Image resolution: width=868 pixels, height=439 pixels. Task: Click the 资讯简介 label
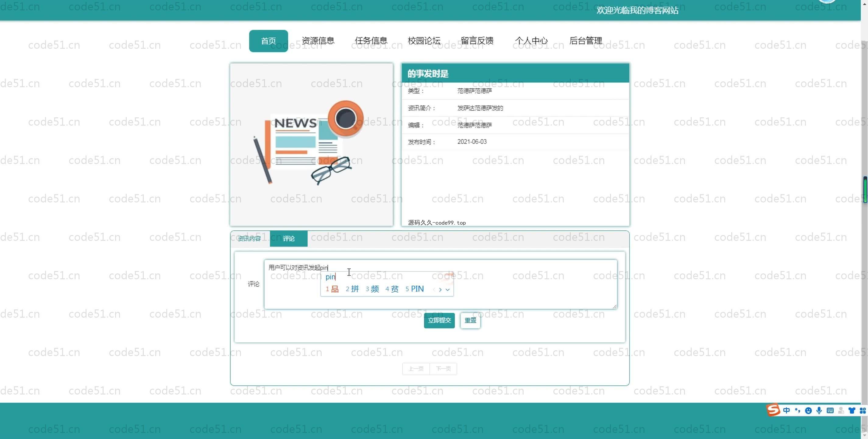coord(421,108)
